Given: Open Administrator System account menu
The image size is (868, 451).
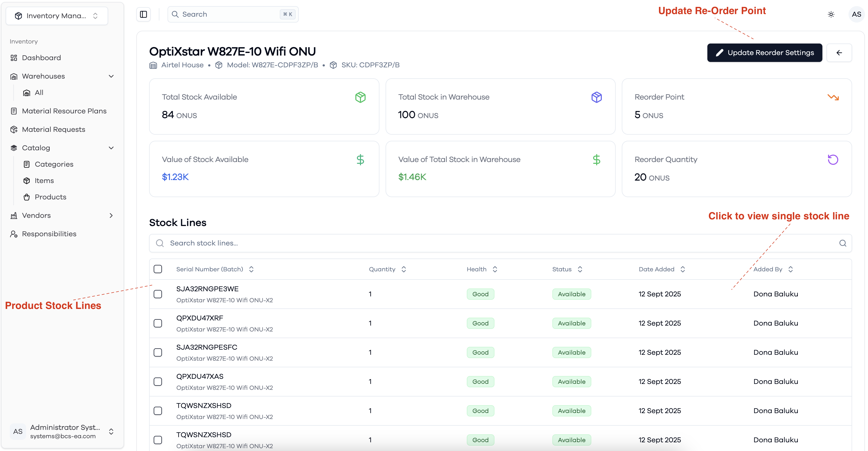Looking at the screenshot, I should pyautogui.click(x=62, y=432).
